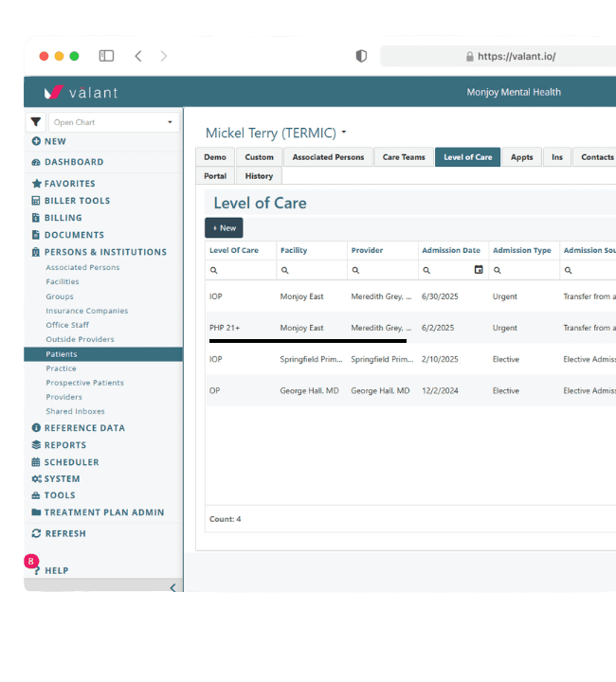Expand the Mickel Terry patient name dropdown
616x682 pixels.
(x=344, y=133)
